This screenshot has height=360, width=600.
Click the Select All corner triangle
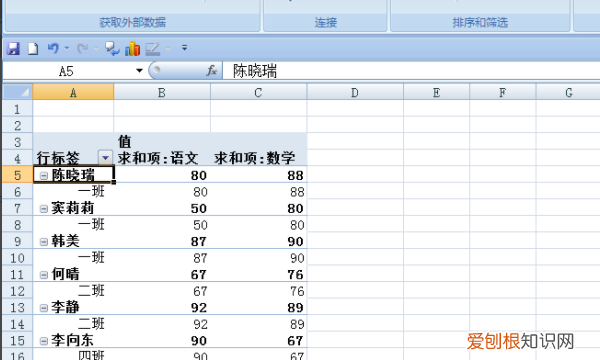click(18, 92)
